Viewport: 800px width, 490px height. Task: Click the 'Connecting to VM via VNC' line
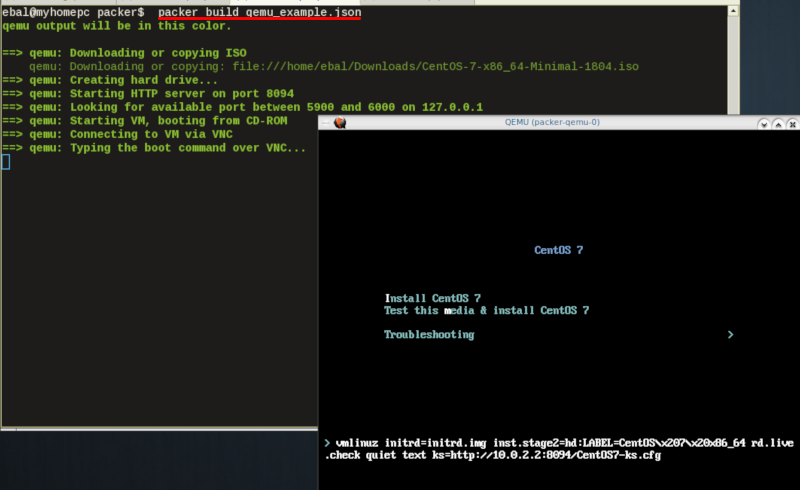coord(117,134)
